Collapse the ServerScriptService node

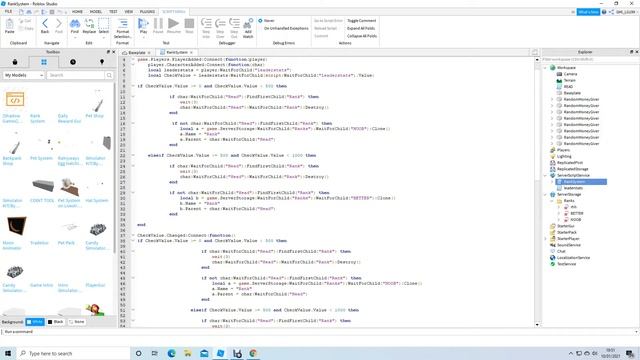[x=546, y=176]
